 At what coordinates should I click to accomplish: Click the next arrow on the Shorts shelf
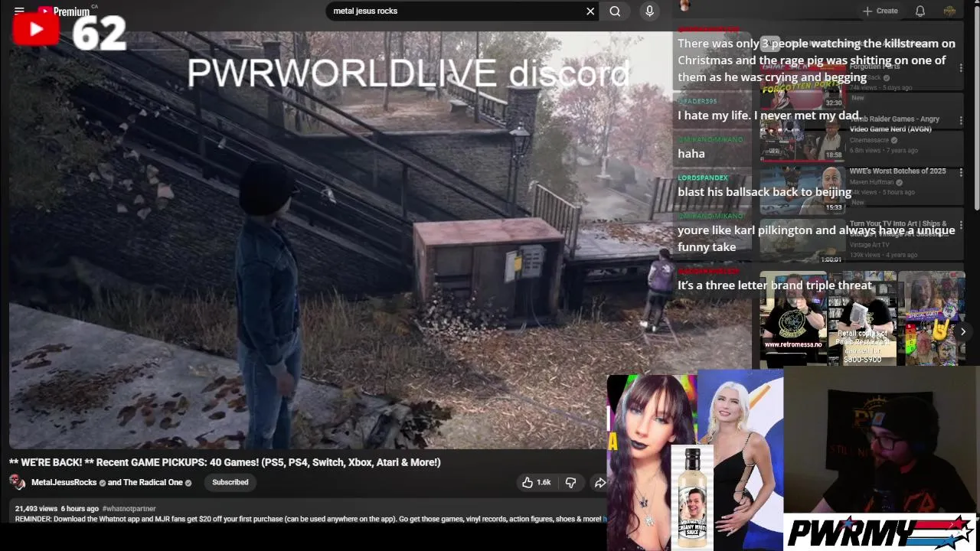click(963, 331)
